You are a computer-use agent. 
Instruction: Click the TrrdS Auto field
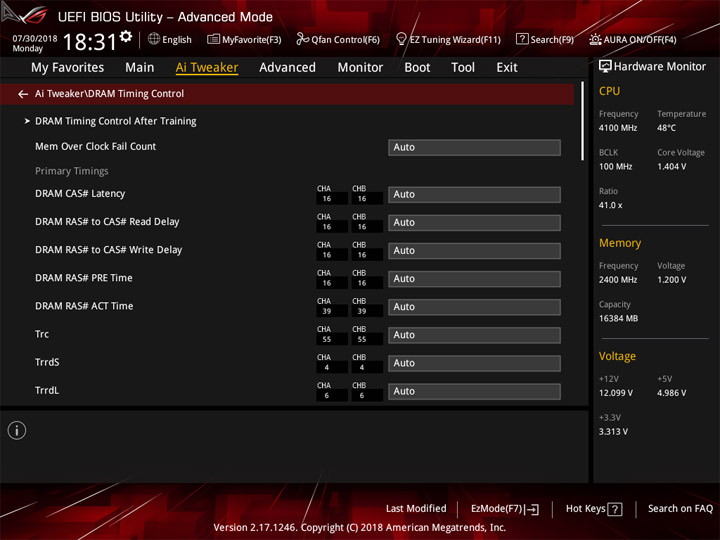point(474,363)
